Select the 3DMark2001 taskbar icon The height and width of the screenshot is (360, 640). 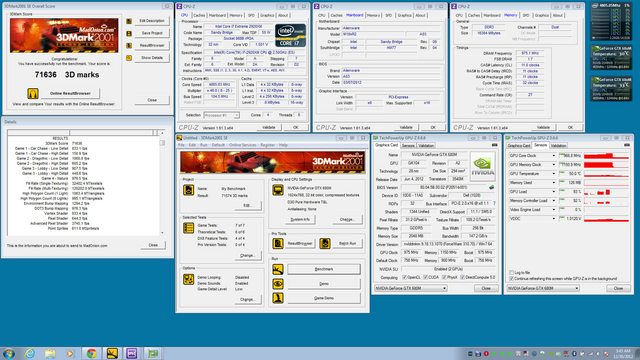(112, 353)
